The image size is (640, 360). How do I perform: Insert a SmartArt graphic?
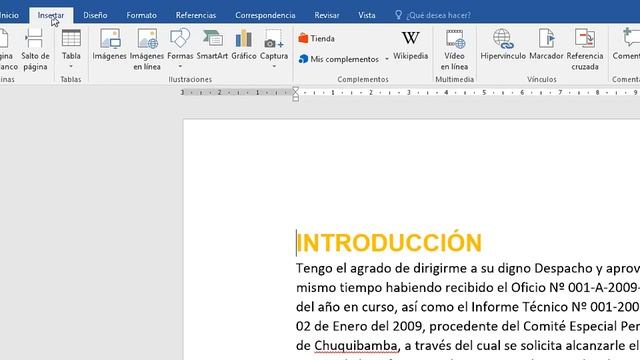212,45
